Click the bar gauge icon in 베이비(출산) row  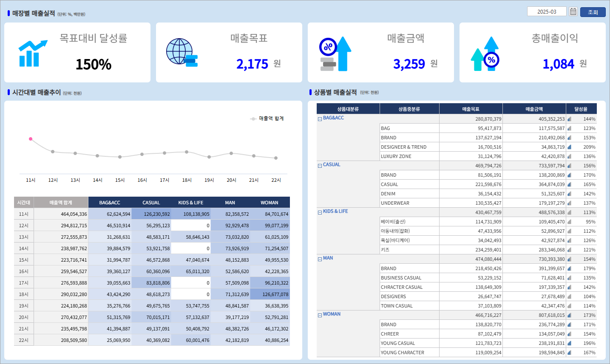point(569,222)
